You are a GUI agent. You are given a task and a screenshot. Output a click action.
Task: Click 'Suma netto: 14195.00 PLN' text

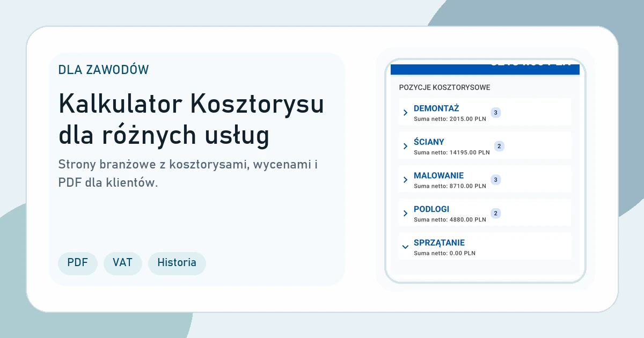coord(452,152)
